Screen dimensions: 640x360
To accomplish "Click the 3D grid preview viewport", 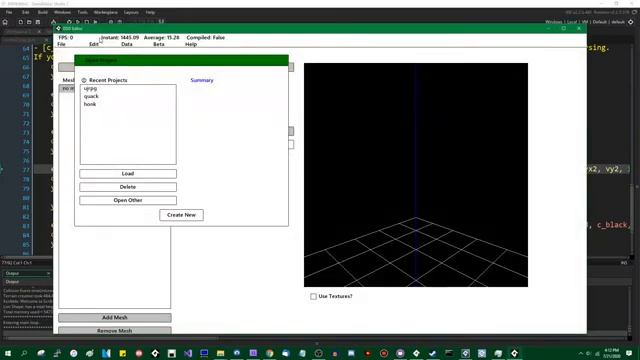I will pyautogui.click(x=416, y=175).
